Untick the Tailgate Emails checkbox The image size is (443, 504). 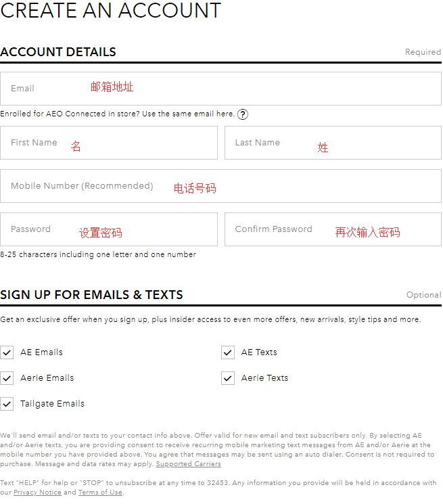pyautogui.click(x=7, y=404)
